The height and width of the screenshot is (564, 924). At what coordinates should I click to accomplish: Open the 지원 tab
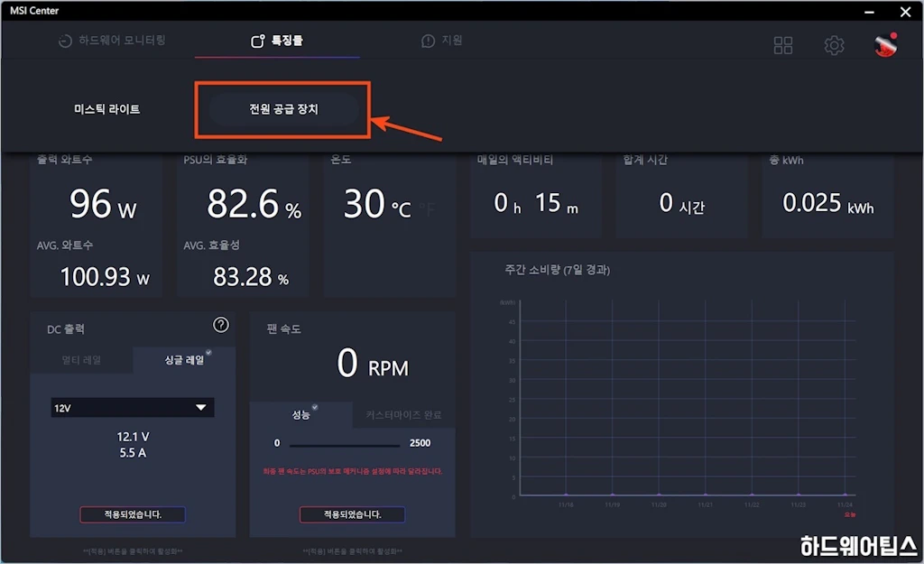click(x=442, y=40)
